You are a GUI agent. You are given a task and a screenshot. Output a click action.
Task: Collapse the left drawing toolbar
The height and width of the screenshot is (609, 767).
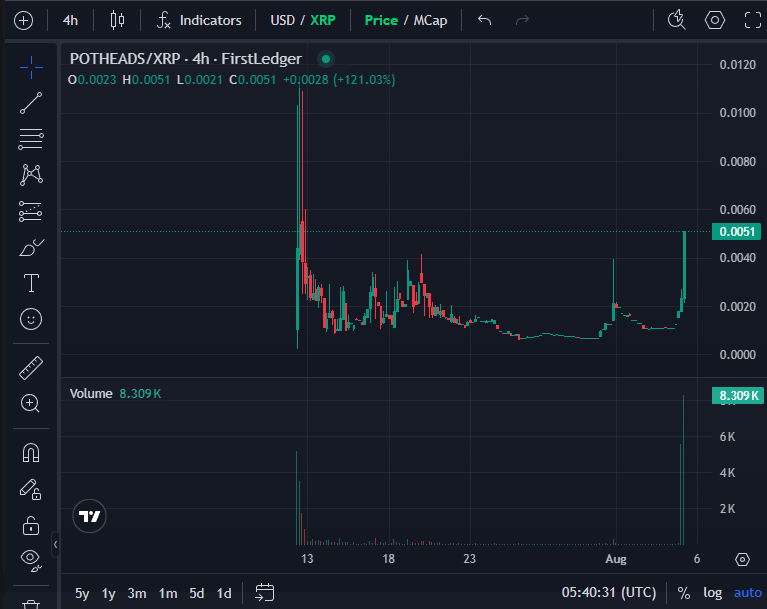coord(55,544)
